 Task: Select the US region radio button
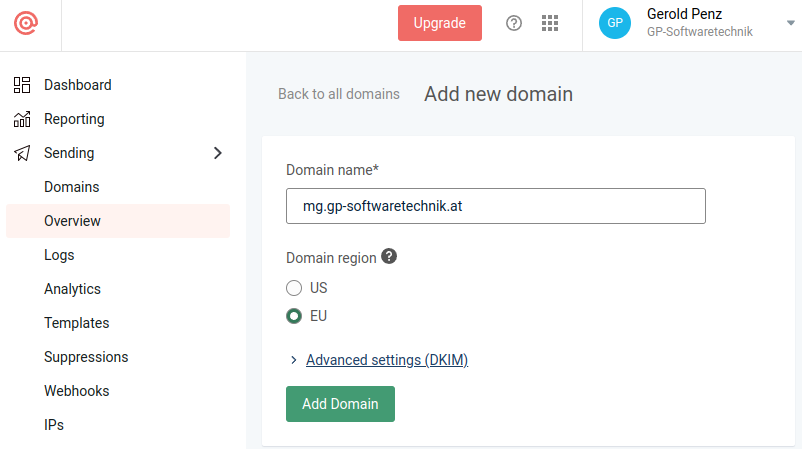(x=294, y=288)
